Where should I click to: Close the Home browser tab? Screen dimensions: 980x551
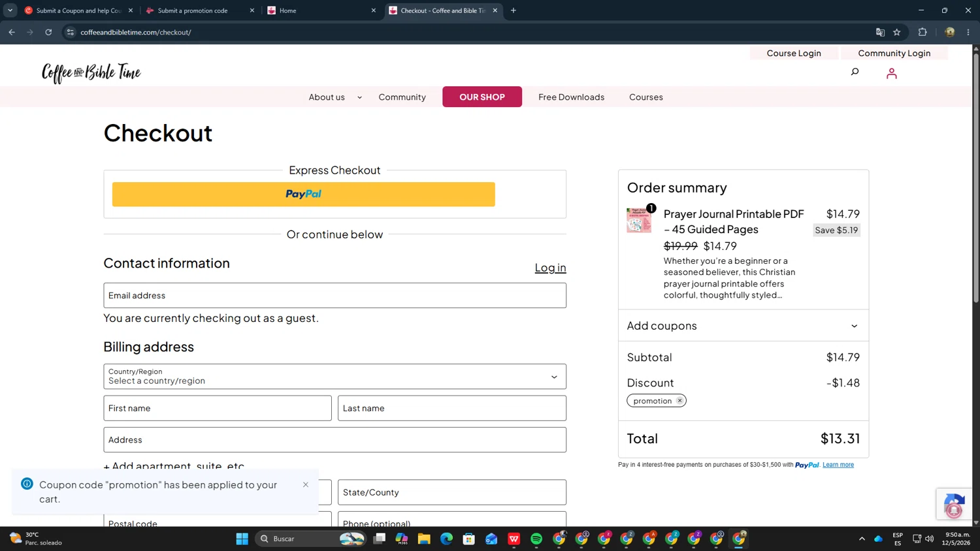point(374,10)
